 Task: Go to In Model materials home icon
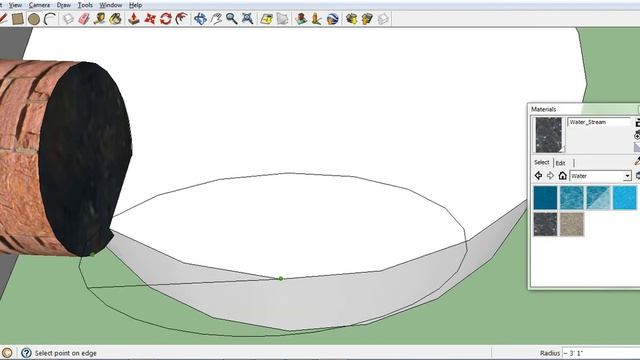pos(562,176)
